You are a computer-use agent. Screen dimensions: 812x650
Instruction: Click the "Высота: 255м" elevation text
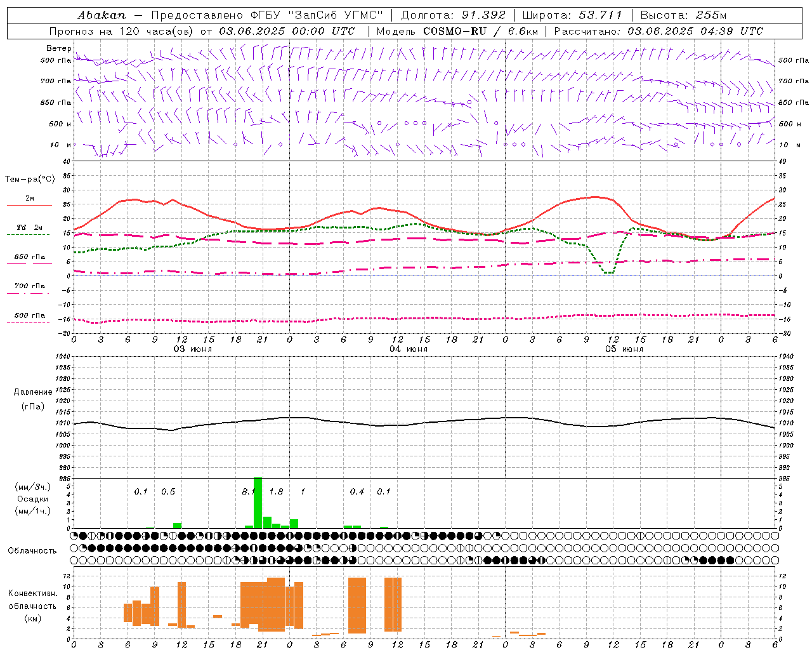pyautogui.click(x=683, y=15)
